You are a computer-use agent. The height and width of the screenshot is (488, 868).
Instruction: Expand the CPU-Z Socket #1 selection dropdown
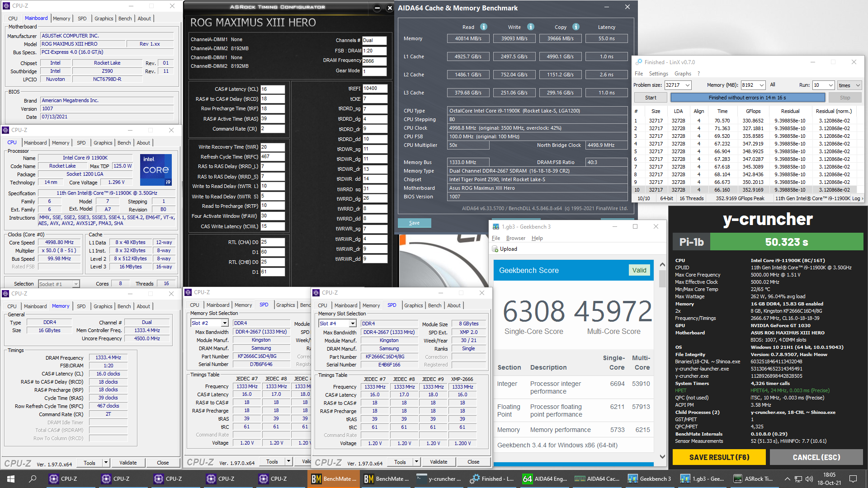click(x=76, y=284)
